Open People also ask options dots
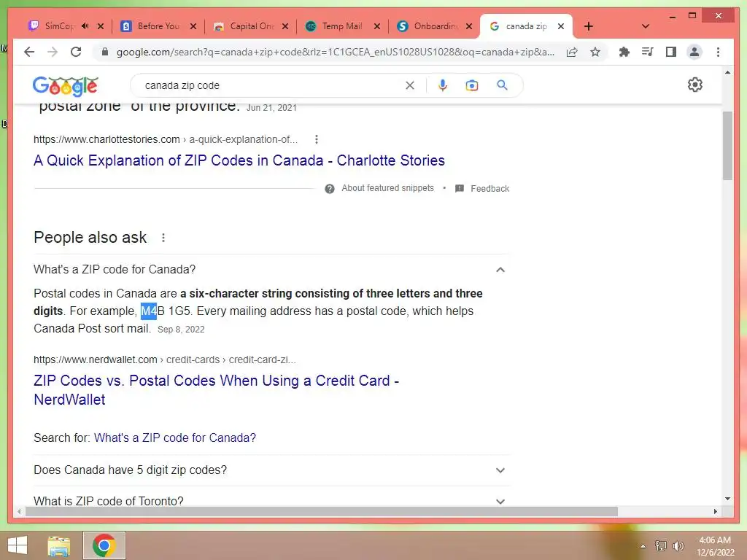 tap(163, 238)
